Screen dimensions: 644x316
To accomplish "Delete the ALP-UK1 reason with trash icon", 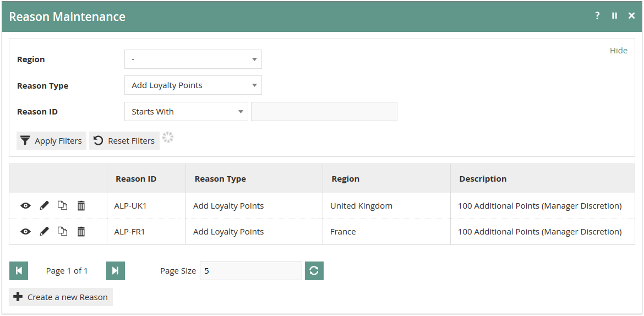I will [81, 205].
